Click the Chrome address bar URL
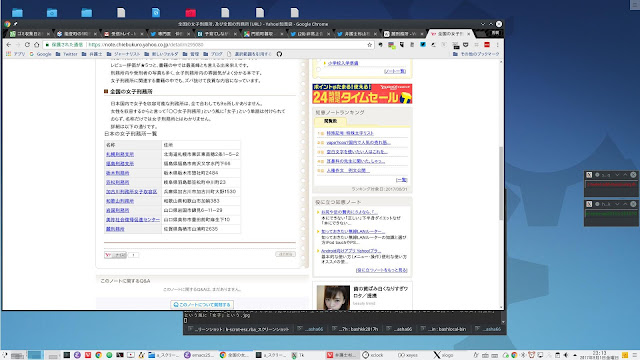Screen dimensions: 640x360 click(146, 44)
